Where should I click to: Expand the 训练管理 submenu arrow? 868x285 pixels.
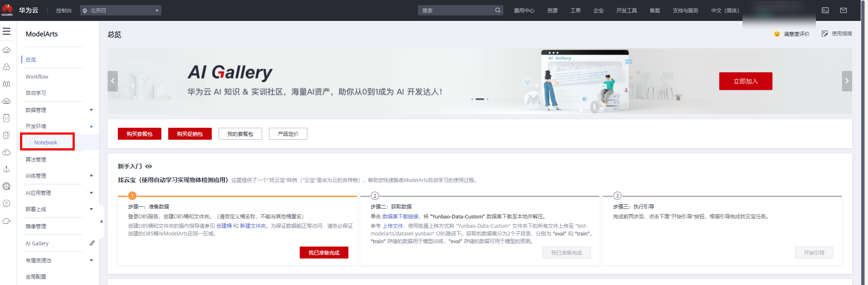[x=91, y=176]
